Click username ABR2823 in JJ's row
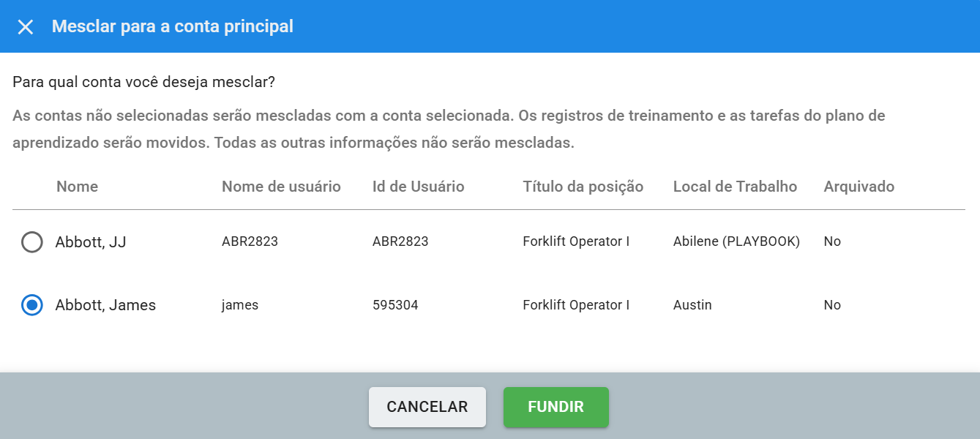 (250, 241)
